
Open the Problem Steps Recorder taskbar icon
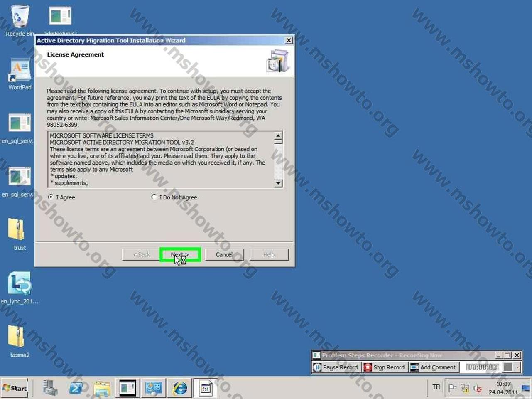[x=153, y=388]
